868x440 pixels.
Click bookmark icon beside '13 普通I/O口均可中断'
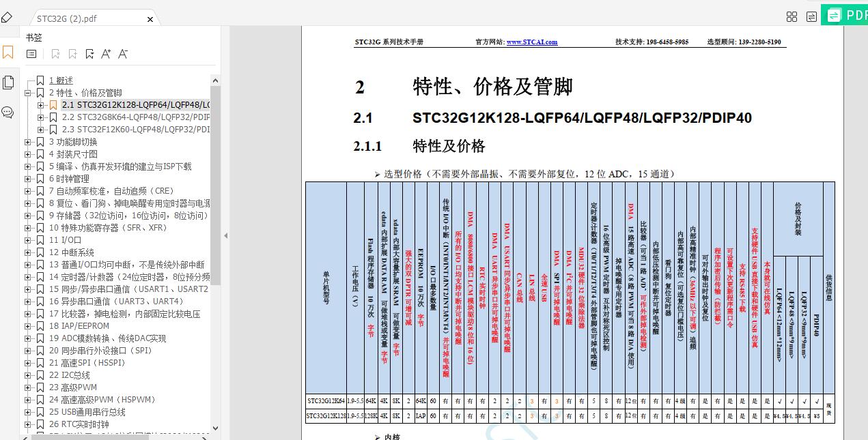point(41,265)
